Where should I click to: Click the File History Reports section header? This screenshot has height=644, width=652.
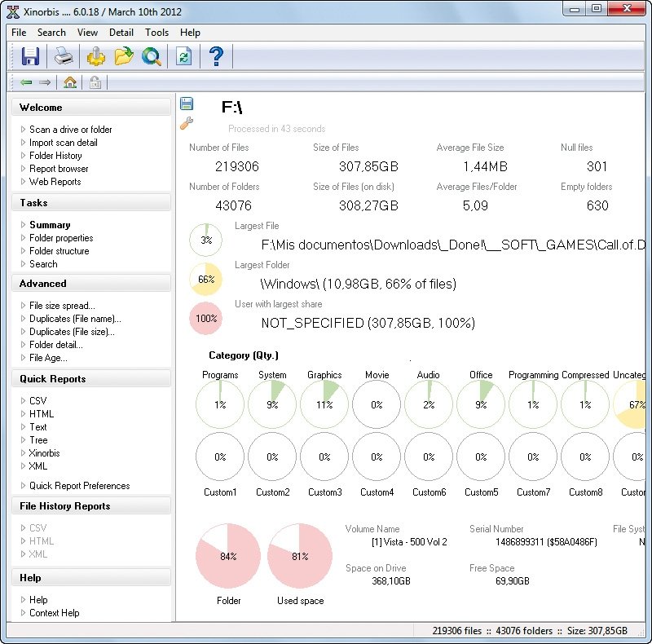pyautogui.click(x=91, y=506)
